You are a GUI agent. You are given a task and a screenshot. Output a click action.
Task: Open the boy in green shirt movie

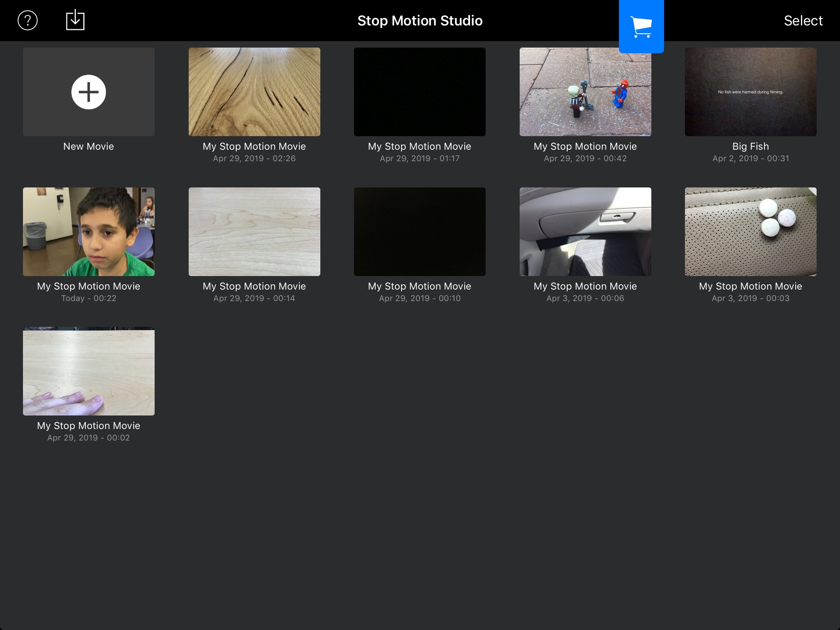(x=89, y=232)
